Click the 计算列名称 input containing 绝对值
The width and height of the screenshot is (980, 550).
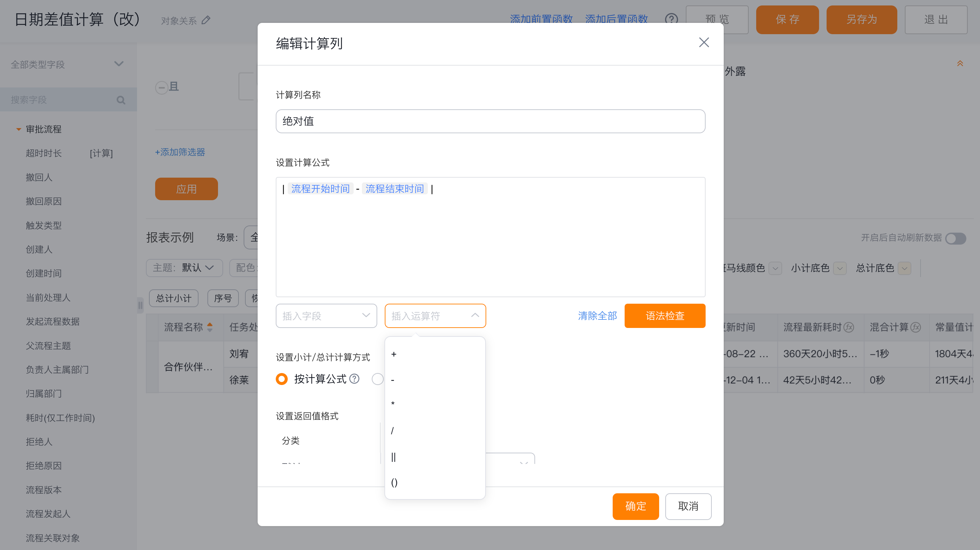point(490,121)
